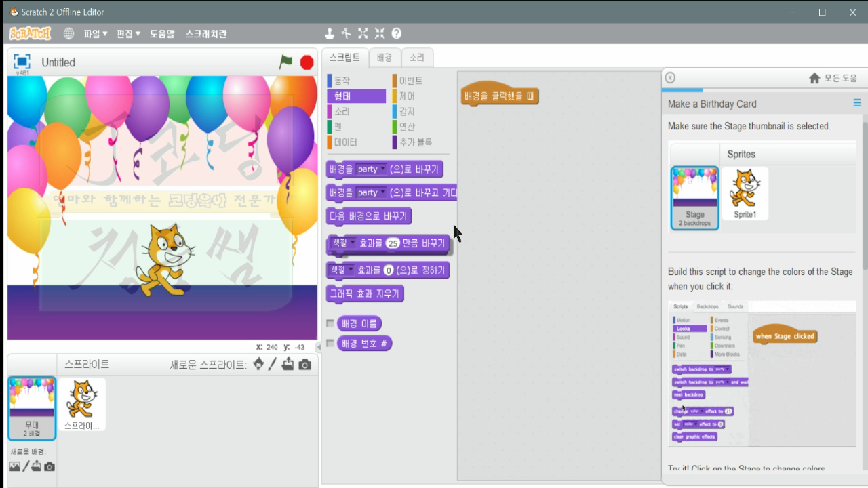Viewport: 868px width, 488px height.
Task: Click the green flag to start the project
Action: pos(284,61)
